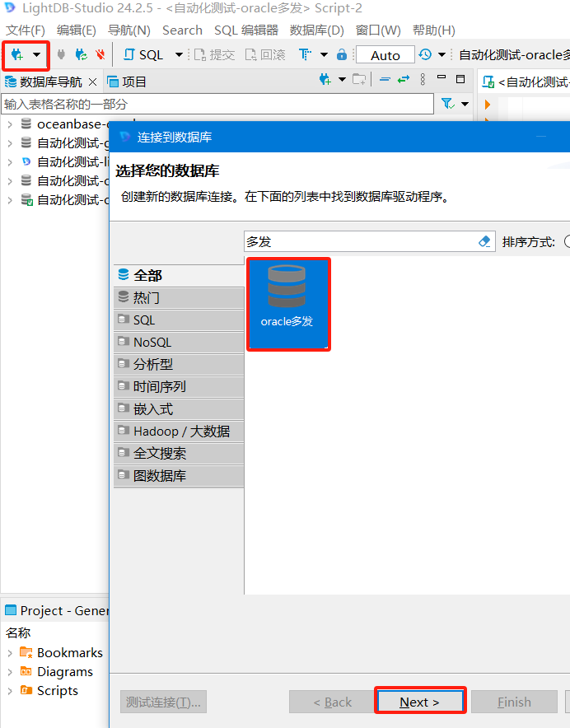Screen dimensions: 570x728
Task: Click the Auto commit mode field
Action: click(x=385, y=55)
